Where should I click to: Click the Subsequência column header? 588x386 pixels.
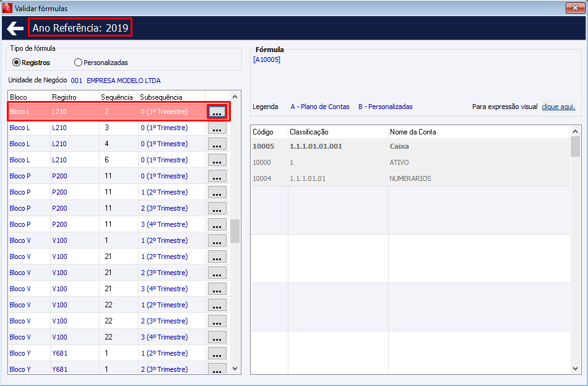(x=171, y=97)
